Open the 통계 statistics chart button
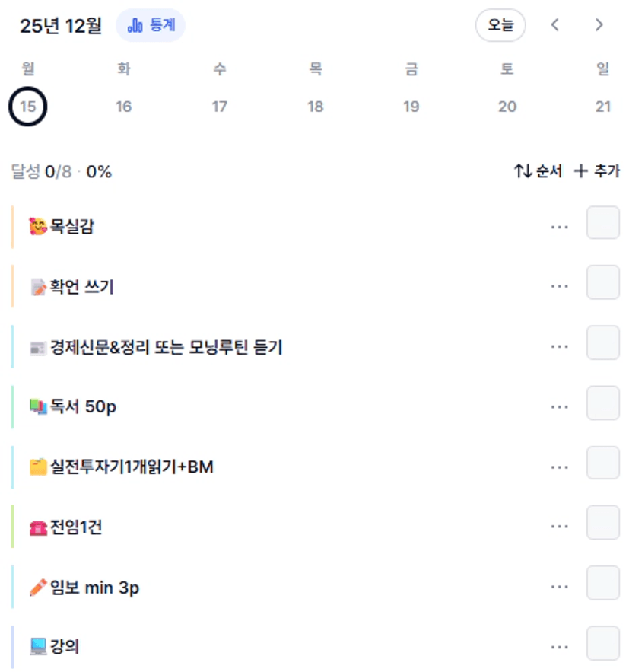The image size is (629, 672). pyautogui.click(x=151, y=26)
